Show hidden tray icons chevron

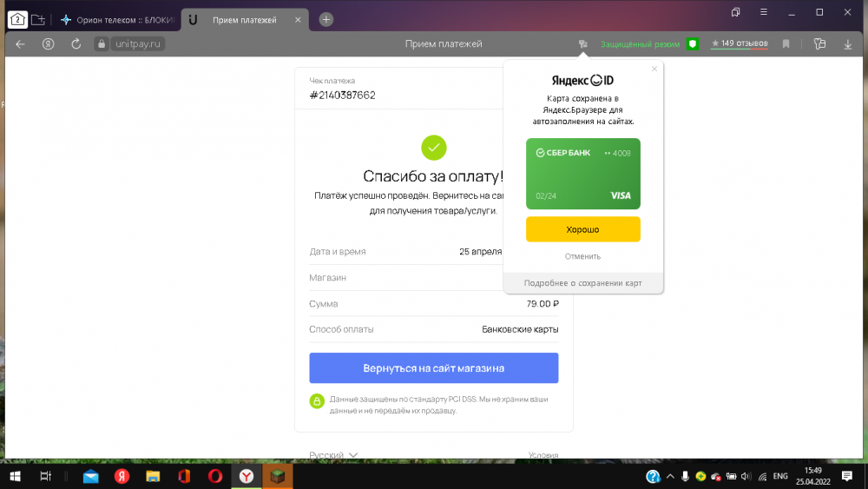coord(670,476)
